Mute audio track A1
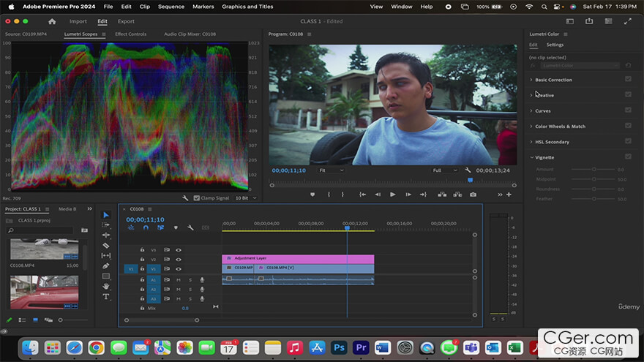Image resolution: width=644 pixels, height=362 pixels. 178,279
